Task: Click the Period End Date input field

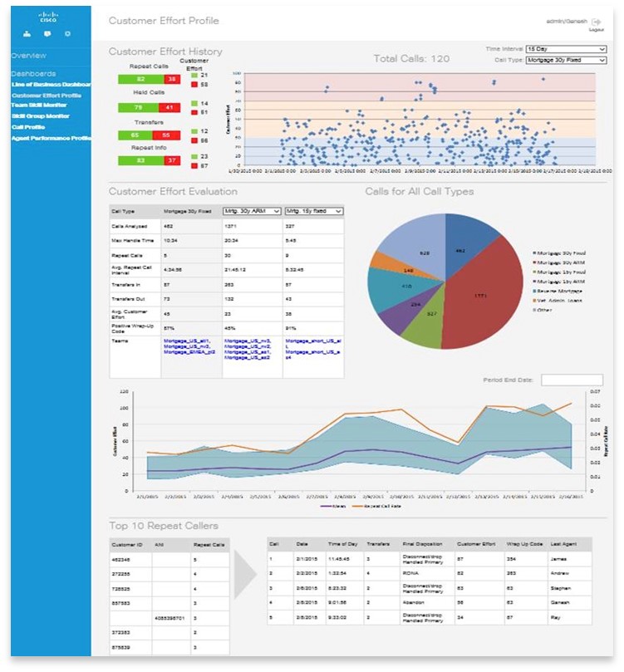Action: pos(571,380)
